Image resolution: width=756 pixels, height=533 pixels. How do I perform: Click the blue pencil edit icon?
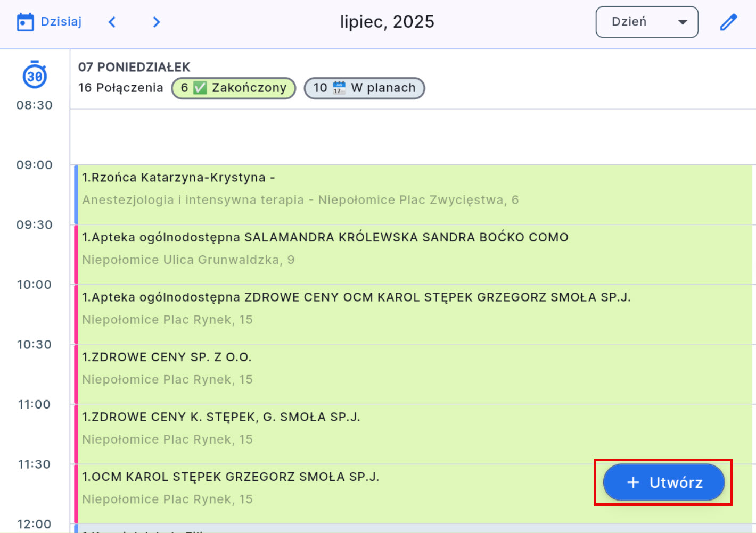(728, 22)
